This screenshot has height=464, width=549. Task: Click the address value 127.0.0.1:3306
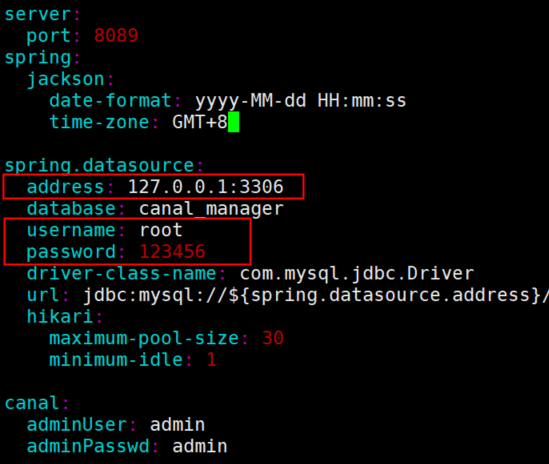point(206,187)
